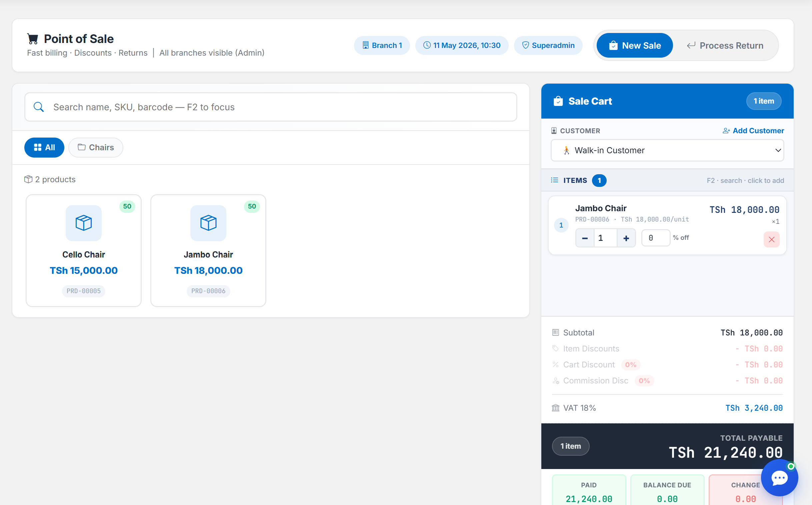812x505 pixels.
Task: Filter products by Chairs category
Action: click(96, 147)
